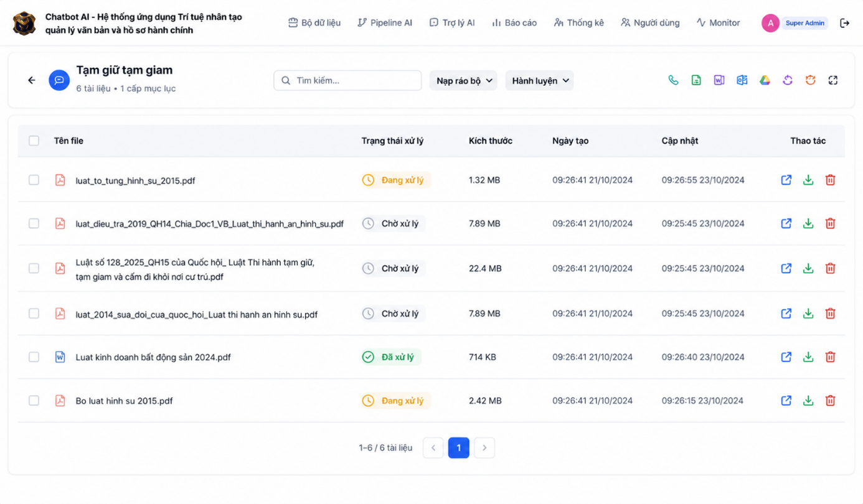
Task: Click the Google Drive icon
Action: 765,80
